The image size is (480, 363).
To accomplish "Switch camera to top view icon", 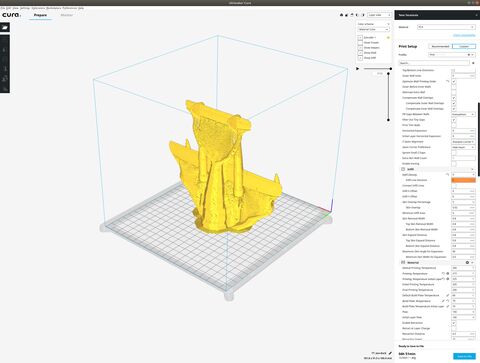I will pyautogui.click(x=352, y=15).
